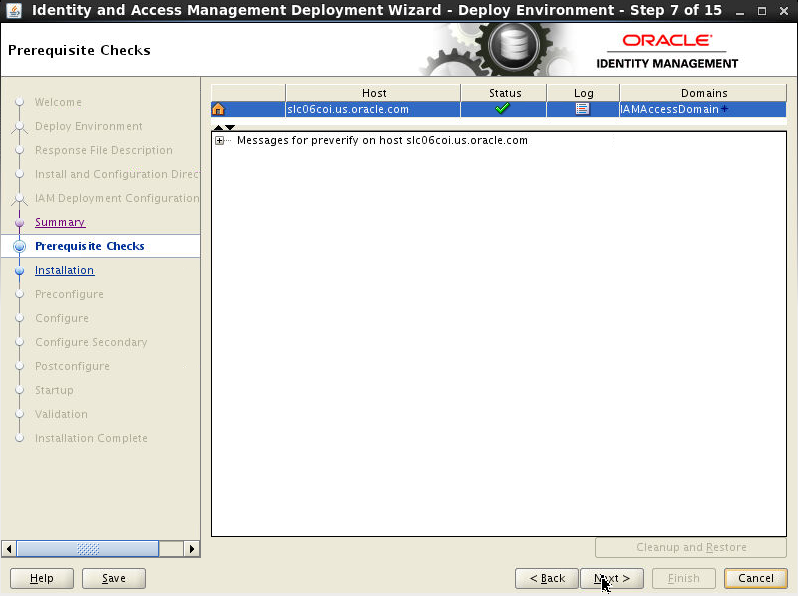This screenshot has width=798, height=596.
Task: Click the Host column header
Action: (374, 93)
